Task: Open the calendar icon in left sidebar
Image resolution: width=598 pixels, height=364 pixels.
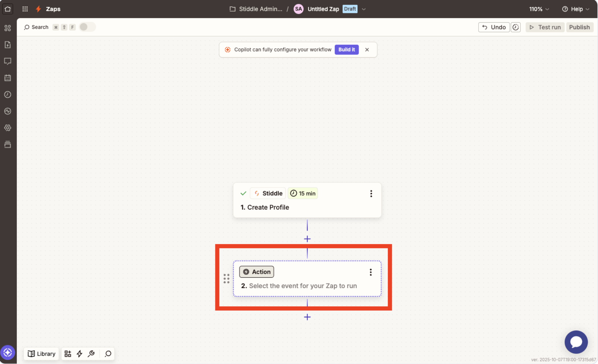Action: (x=8, y=78)
